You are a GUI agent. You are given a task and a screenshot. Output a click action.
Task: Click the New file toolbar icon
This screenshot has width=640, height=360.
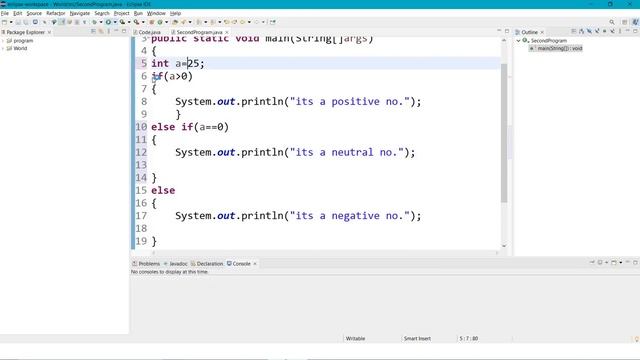(x=4, y=22)
